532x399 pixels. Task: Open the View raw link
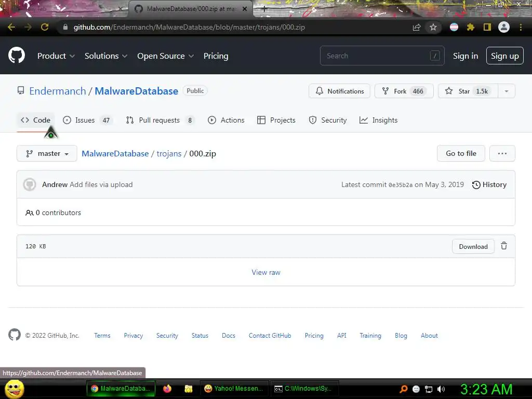tap(266, 272)
